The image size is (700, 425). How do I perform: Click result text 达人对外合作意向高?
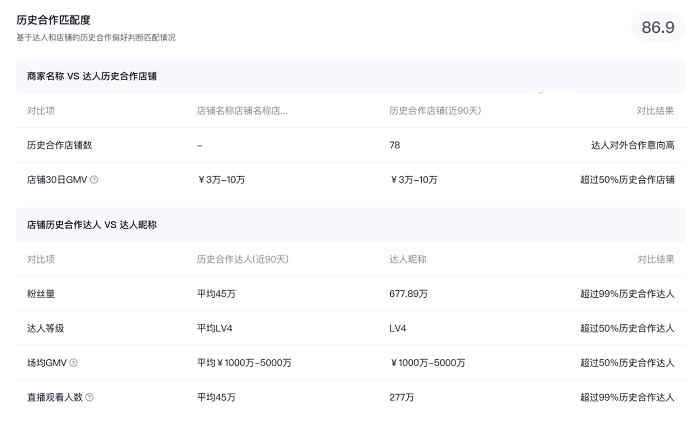(x=632, y=145)
